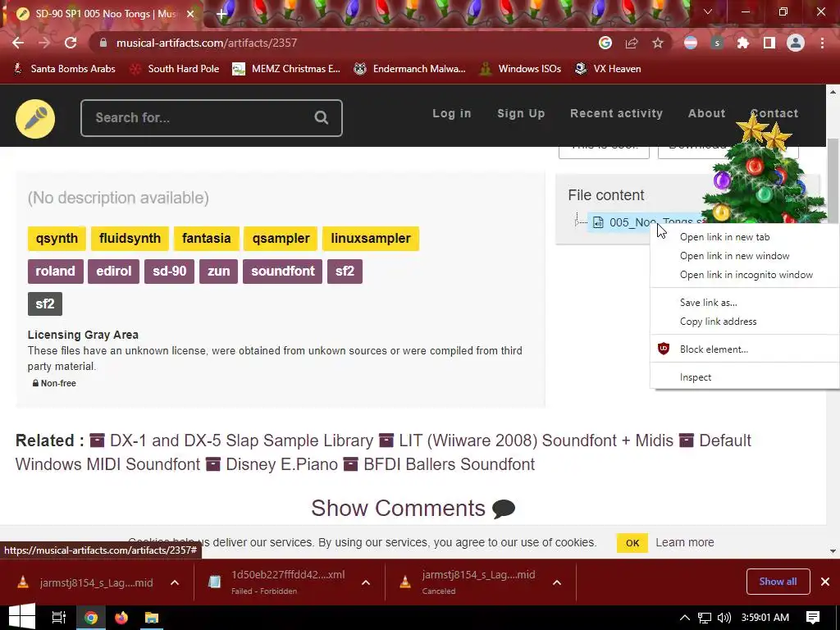Choose Open link in new window

coord(745,256)
